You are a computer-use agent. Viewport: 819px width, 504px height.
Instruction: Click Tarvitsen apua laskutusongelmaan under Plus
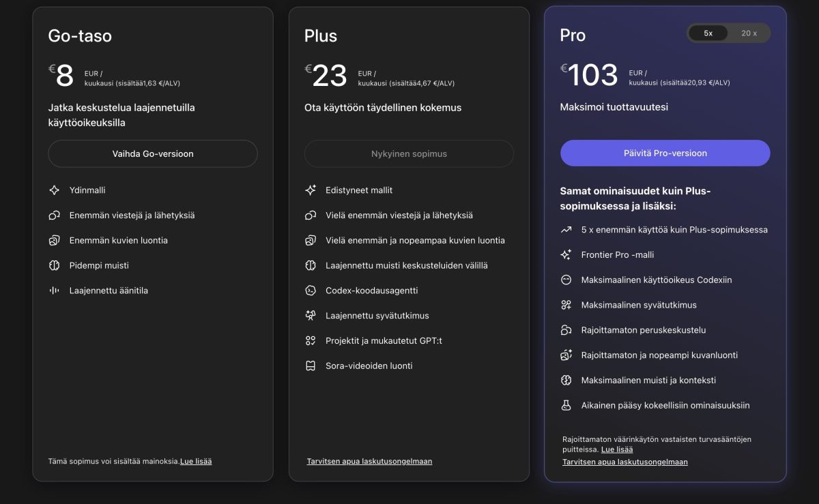(371, 461)
